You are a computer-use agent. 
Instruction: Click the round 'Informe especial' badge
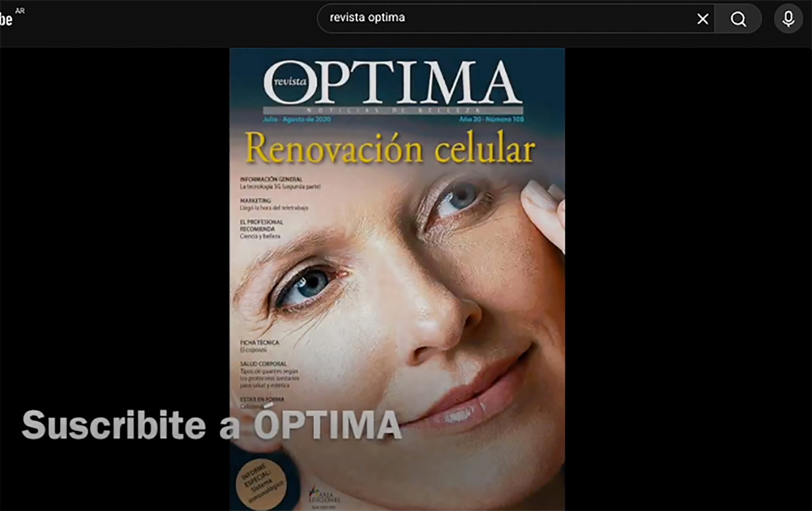(x=261, y=482)
